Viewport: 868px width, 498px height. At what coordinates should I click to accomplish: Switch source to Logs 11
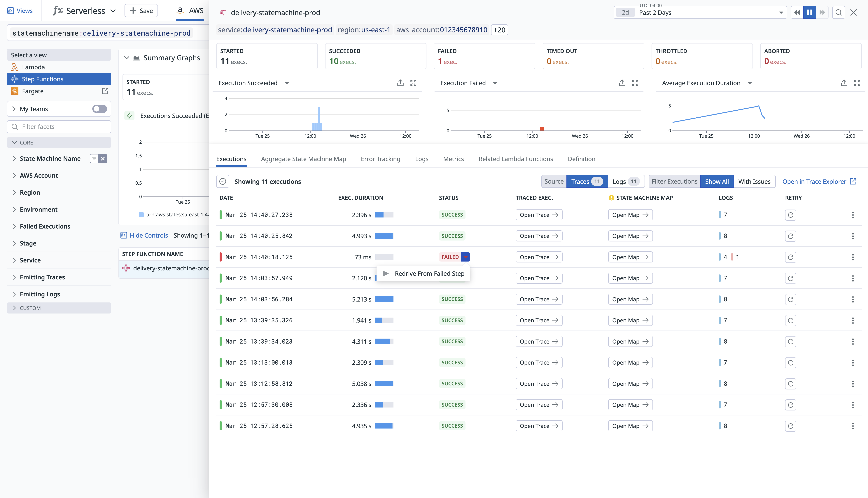point(626,182)
